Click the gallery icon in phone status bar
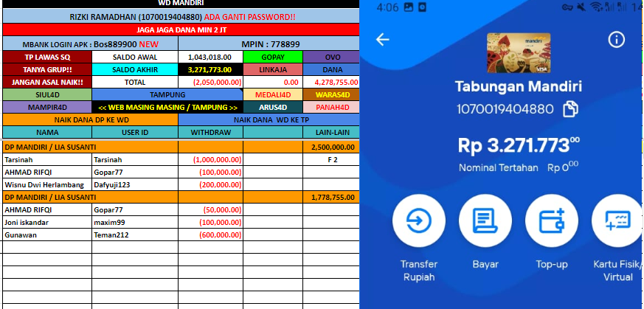The image size is (644, 309). (x=408, y=7)
